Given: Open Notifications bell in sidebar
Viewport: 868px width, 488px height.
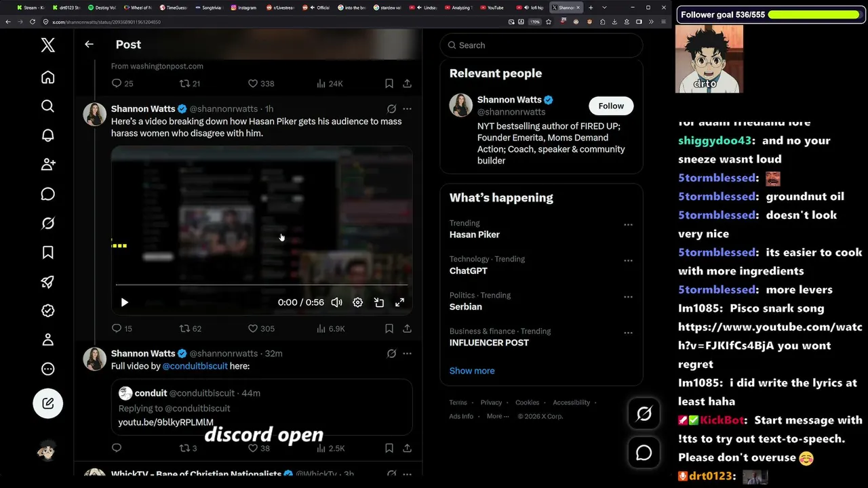Looking at the screenshot, I should [47, 135].
